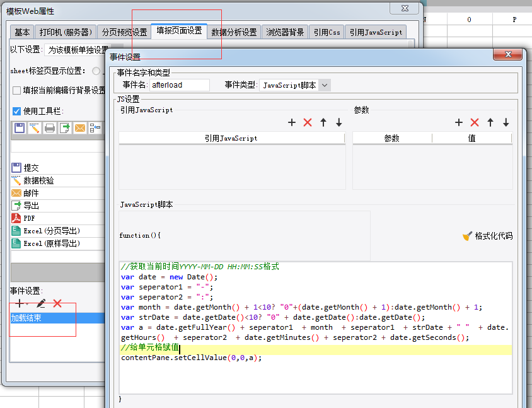The image size is (532, 408).
Task: Switch to the 浏览器背景 tab
Action: pos(285,32)
